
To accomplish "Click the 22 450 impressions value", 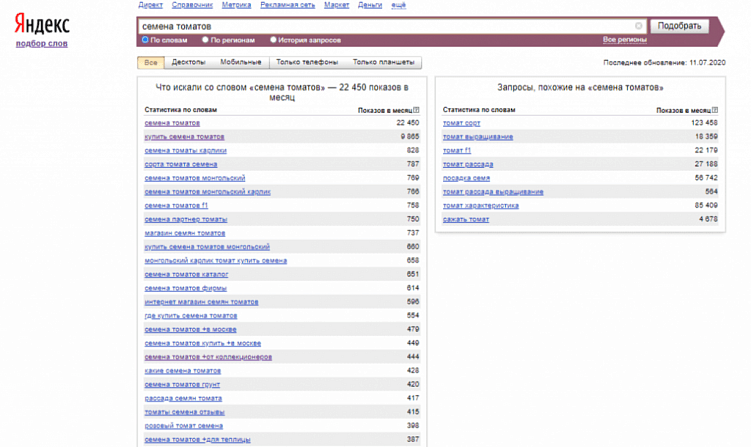I will (x=408, y=123).
